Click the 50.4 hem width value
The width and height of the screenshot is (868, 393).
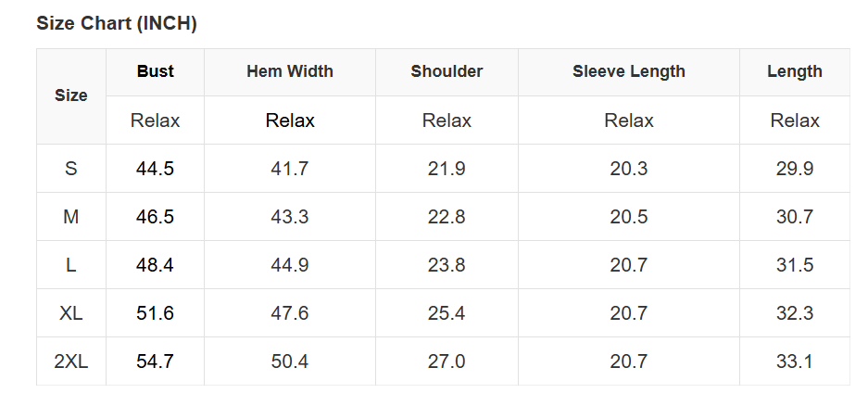[x=290, y=361]
